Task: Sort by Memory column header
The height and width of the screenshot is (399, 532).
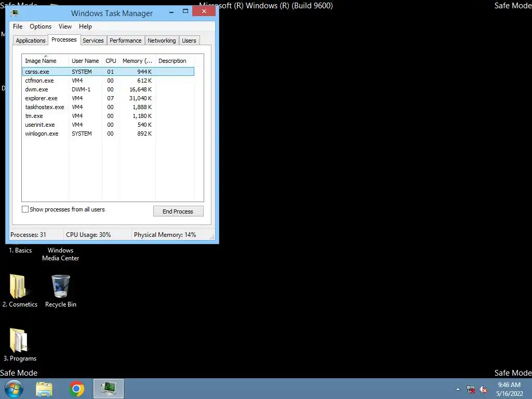Action: pyautogui.click(x=137, y=61)
